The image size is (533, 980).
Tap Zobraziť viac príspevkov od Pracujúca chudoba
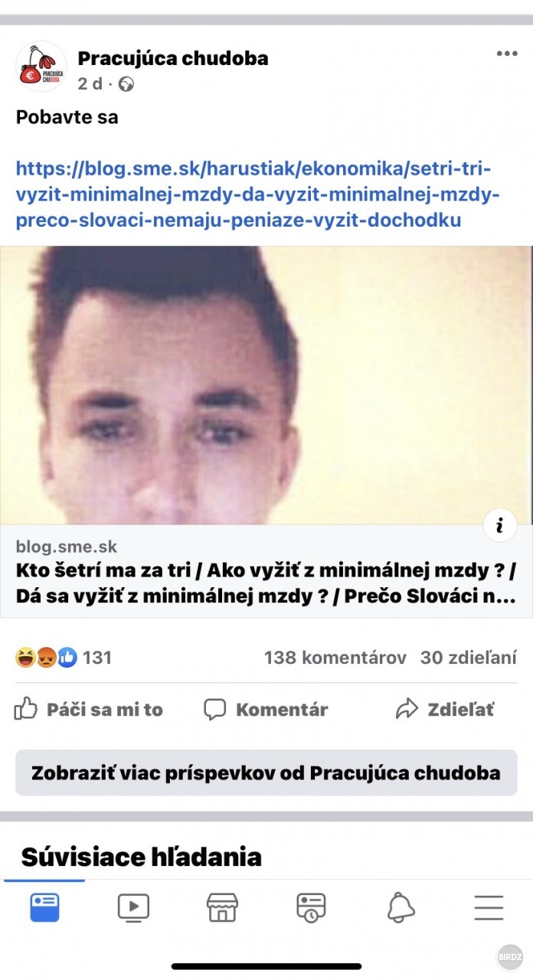tap(266, 773)
